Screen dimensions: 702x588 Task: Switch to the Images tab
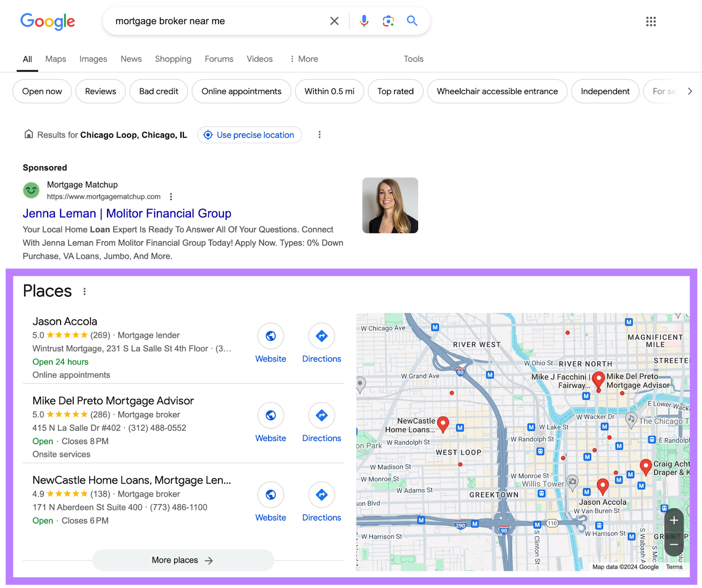click(93, 59)
